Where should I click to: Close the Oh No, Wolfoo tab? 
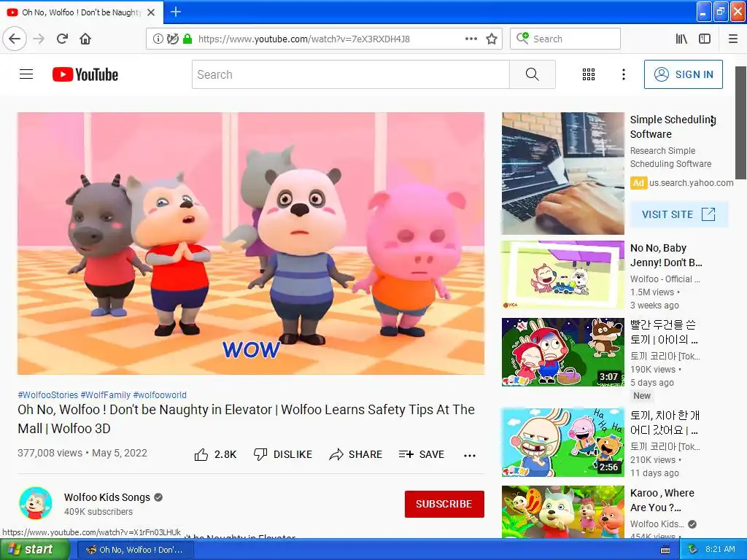[x=151, y=12]
